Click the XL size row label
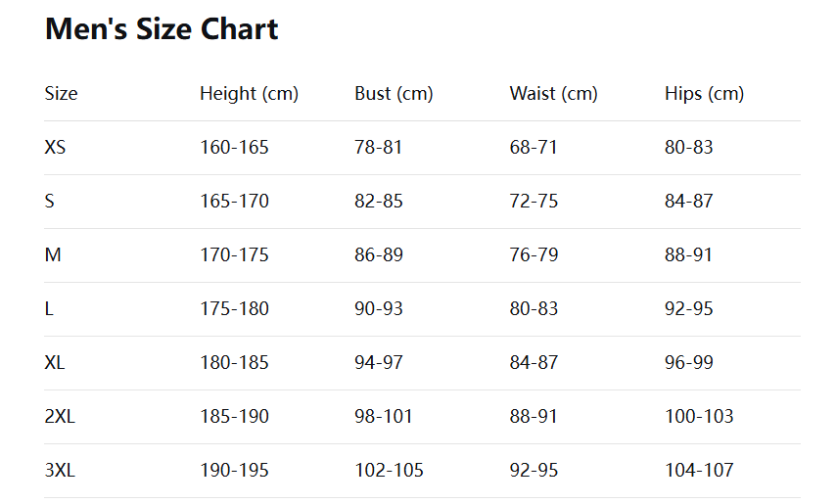 click(55, 363)
